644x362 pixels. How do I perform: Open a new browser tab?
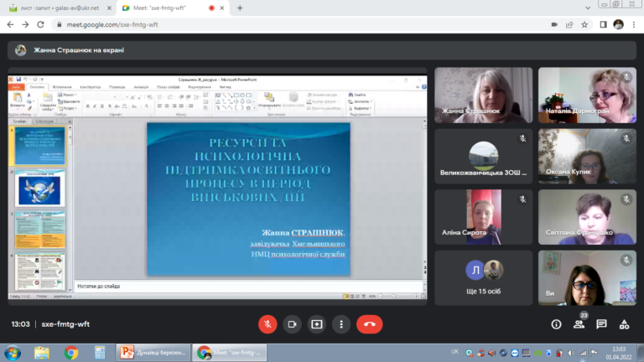[x=240, y=8]
